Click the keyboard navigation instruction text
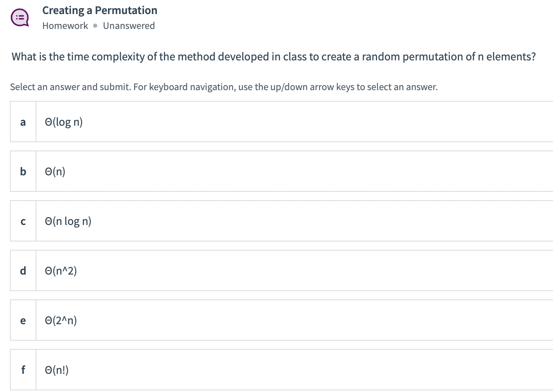 [224, 87]
